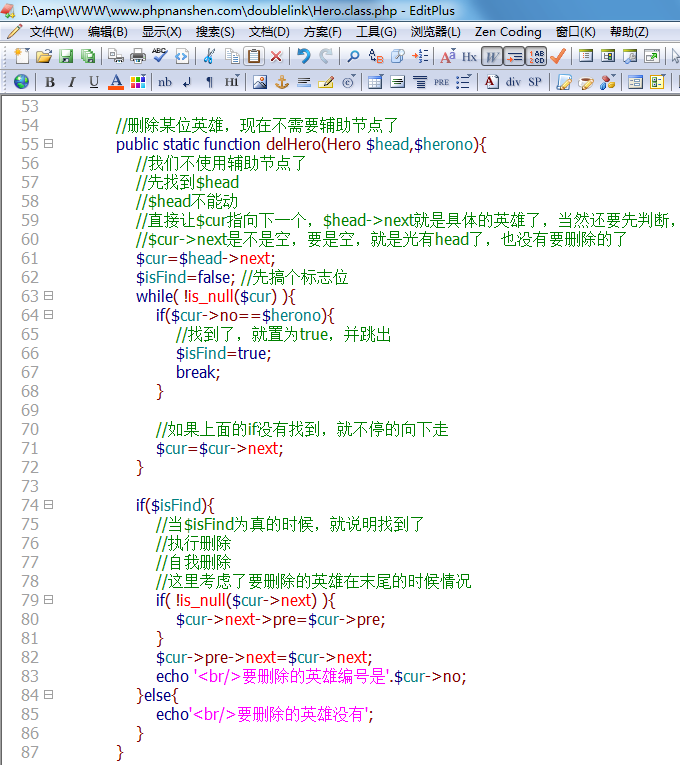The image size is (680, 765).
Task: Apply underline HTML tag
Action: [94, 82]
